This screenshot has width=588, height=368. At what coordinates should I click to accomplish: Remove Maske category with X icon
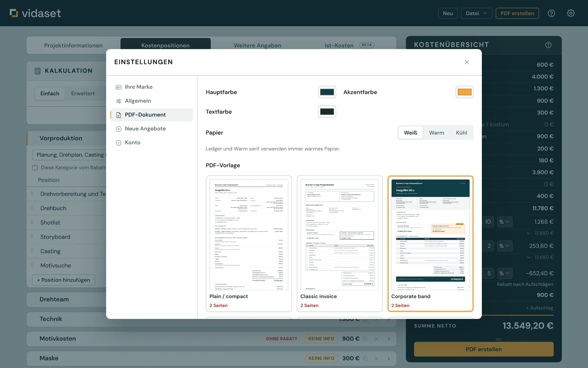[x=376, y=358]
